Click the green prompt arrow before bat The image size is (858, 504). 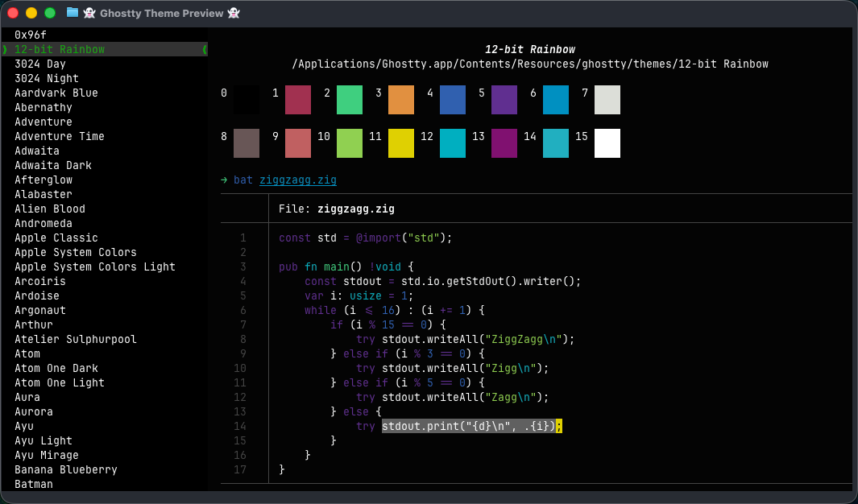[x=224, y=180]
